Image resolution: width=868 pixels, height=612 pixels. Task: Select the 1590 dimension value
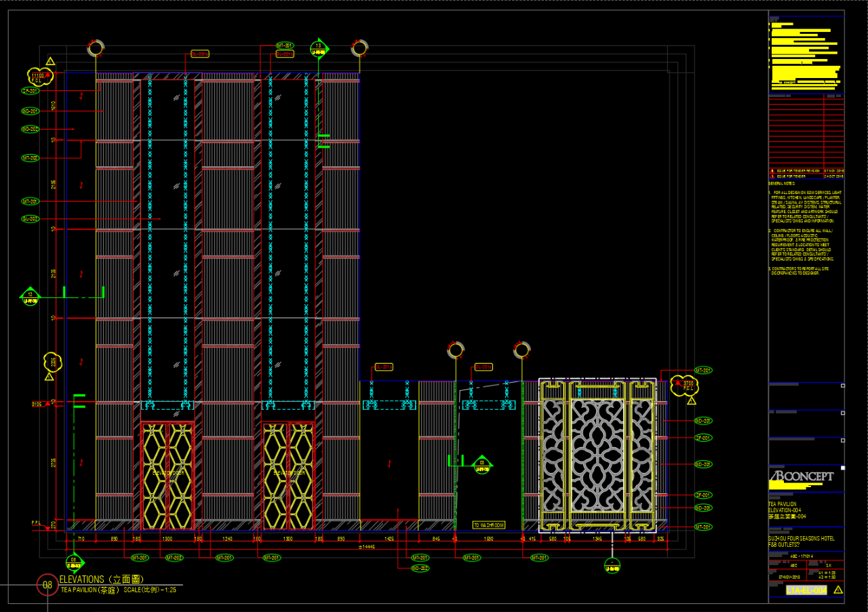(x=488, y=539)
